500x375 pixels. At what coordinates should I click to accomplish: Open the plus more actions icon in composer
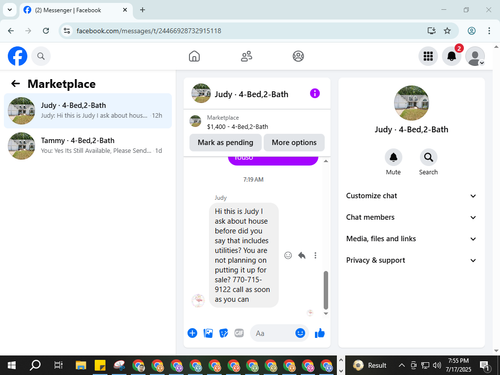192,333
